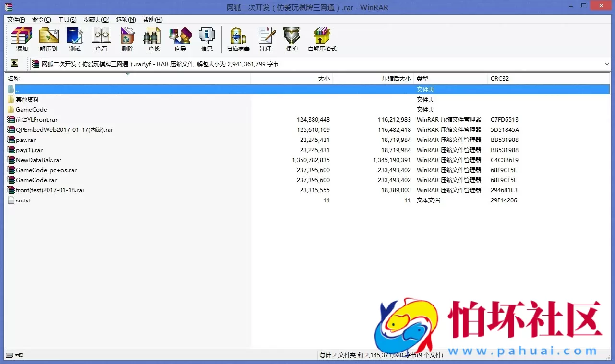Select the 测试 (Test) archive icon

pos(74,38)
